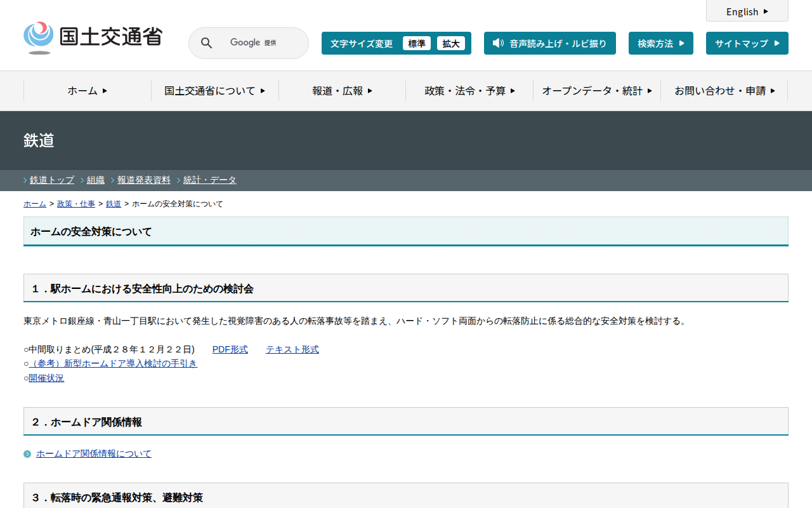Switch to the English site
The image size is (812, 508).
[x=747, y=11]
